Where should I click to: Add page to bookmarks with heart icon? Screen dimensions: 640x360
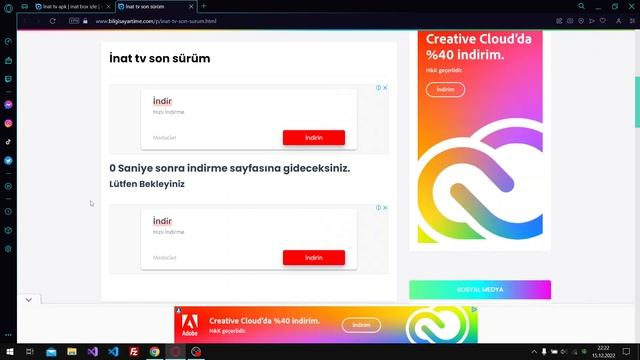pyautogui.click(x=603, y=21)
